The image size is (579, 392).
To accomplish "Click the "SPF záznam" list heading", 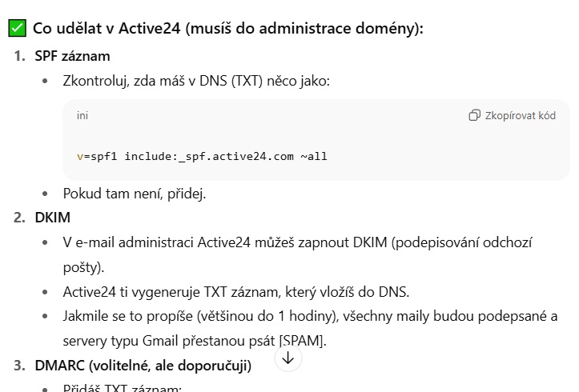I will click(72, 56).
